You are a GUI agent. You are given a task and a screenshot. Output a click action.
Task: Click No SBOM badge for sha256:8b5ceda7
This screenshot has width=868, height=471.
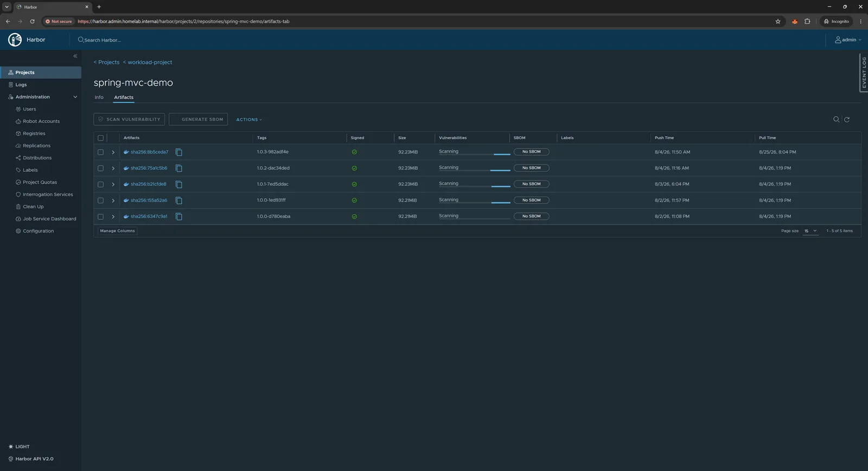click(x=531, y=152)
